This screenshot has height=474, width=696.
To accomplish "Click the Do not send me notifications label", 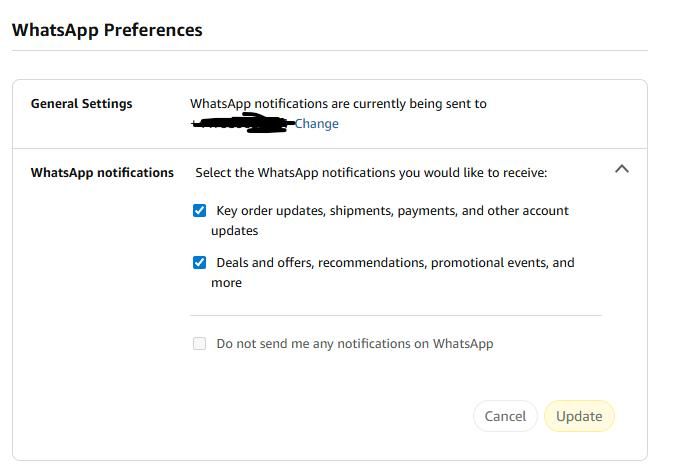I will coord(354,344).
